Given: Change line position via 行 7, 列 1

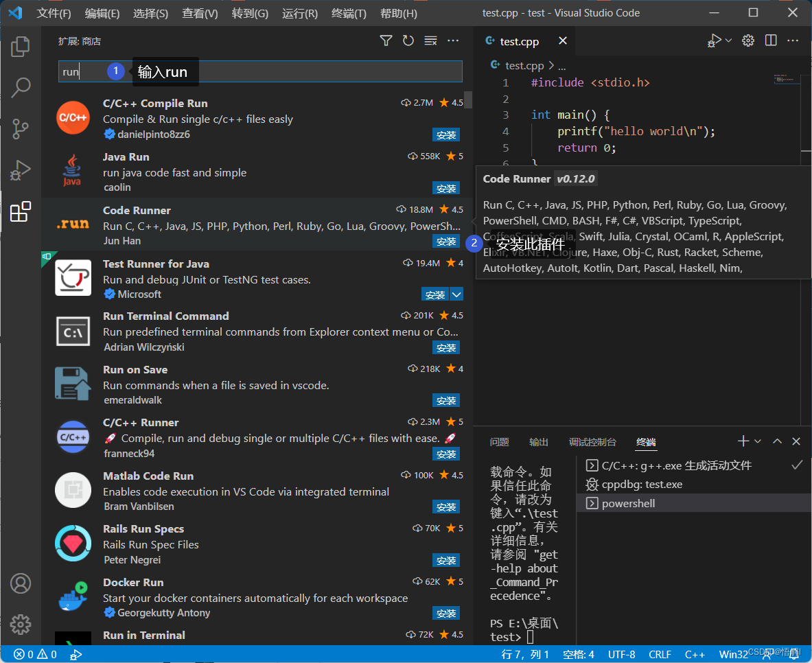Looking at the screenshot, I should 524,654.
